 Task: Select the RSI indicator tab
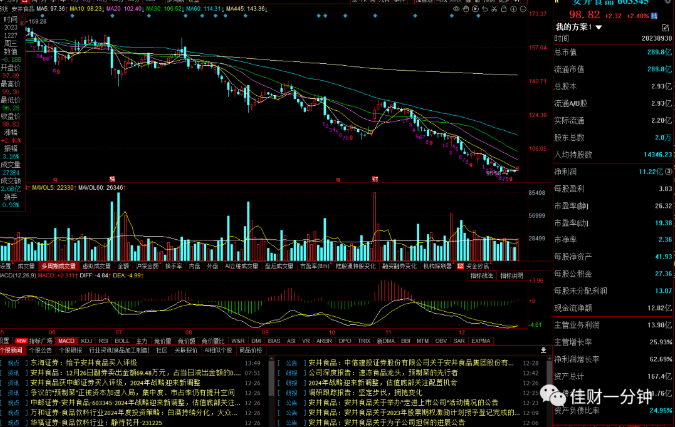[103, 341]
